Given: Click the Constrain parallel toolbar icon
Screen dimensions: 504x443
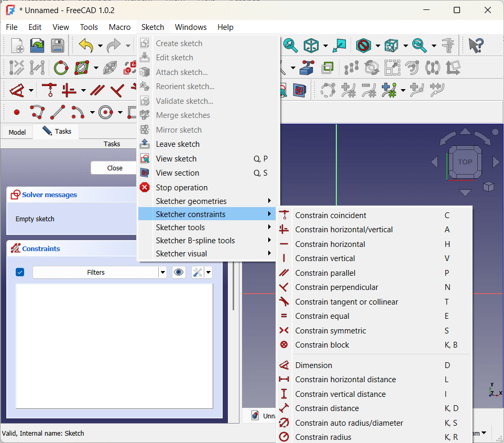Looking at the screenshot, I should pos(97,90).
